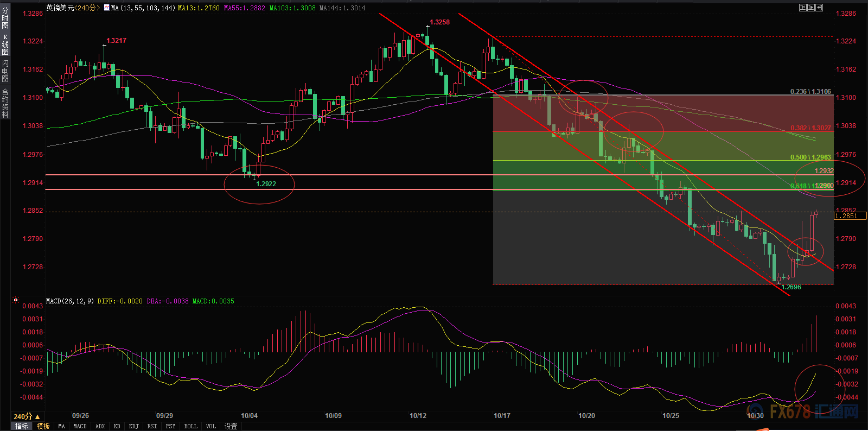
Task: Click the collapse right panel arrow icon
Action: coord(819,8)
